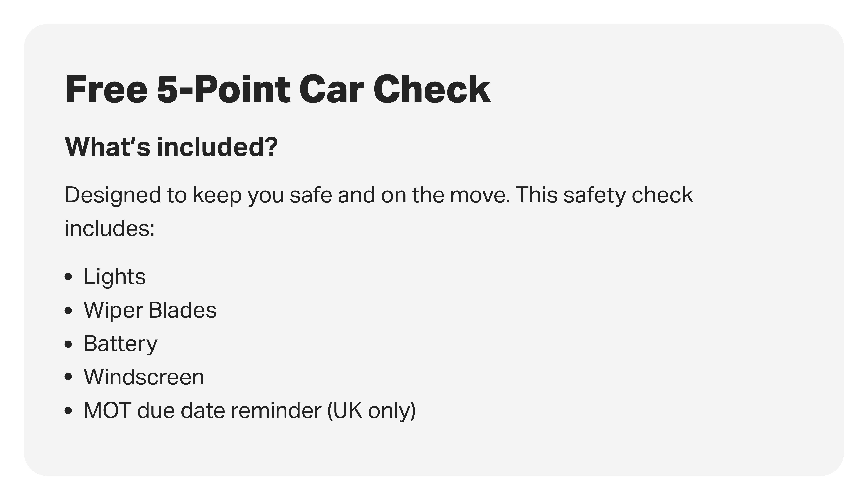Select the Wiper Blades list item
Screen dimensions: 868x500
150,310
